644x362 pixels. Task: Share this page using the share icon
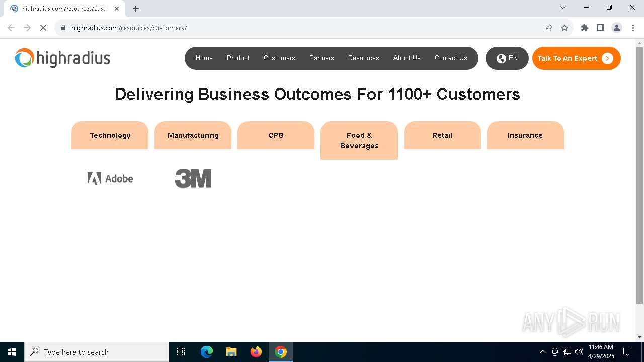(x=548, y=28)
